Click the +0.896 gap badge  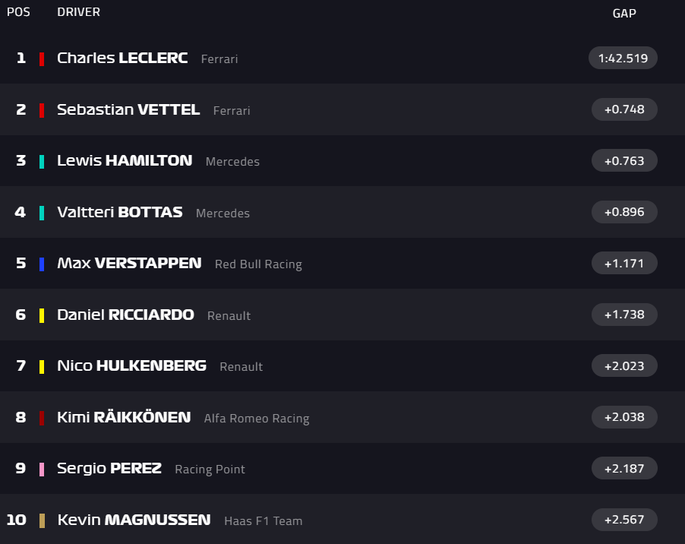(624, 212)
